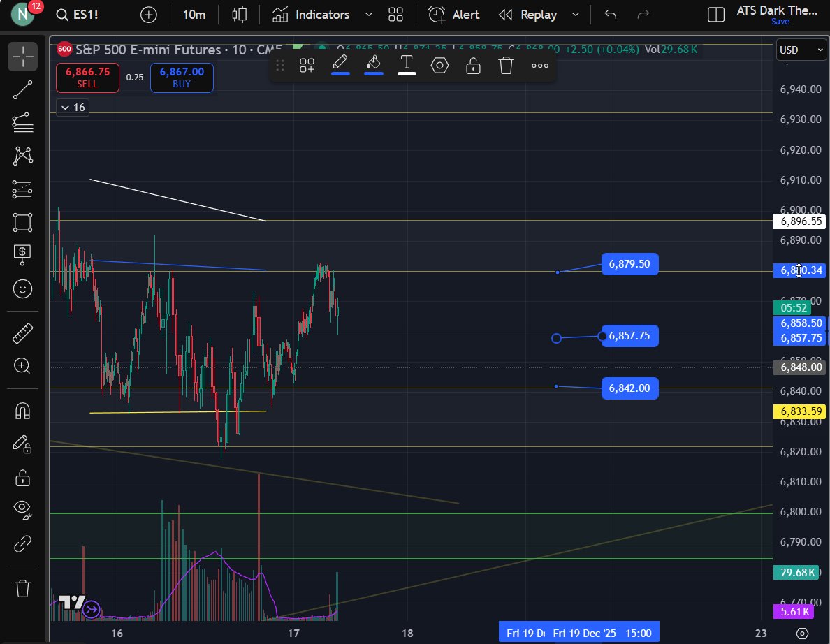Image resolution: width=830 pixels, height=644 pixels.
Task: Expand the Replay options chevron
Action: (x=576, y=15)
